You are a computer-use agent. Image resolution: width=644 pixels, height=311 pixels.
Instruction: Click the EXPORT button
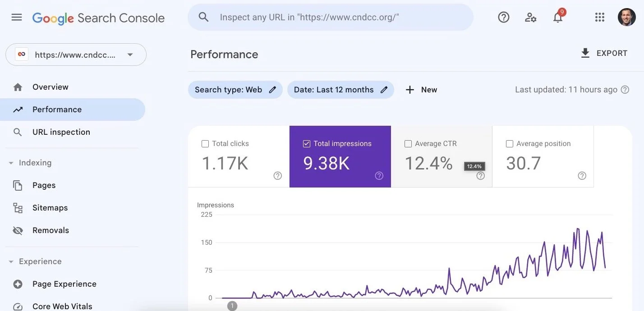coord(604,53)
